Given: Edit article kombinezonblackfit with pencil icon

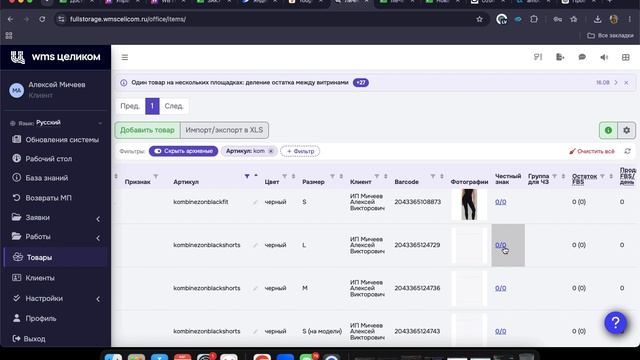Looking at the screenshot, I should pyautogui.click(x=255, y=202).
